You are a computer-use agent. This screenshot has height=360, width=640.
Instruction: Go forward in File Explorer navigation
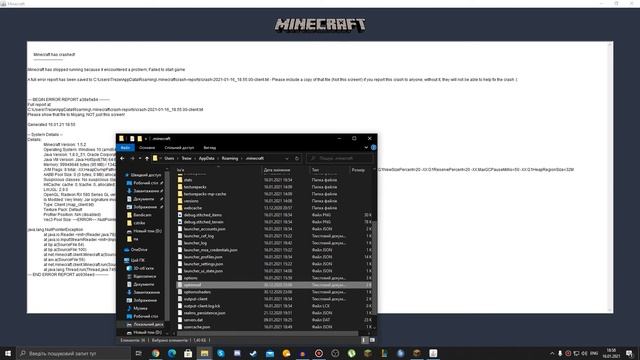(132, 158)
